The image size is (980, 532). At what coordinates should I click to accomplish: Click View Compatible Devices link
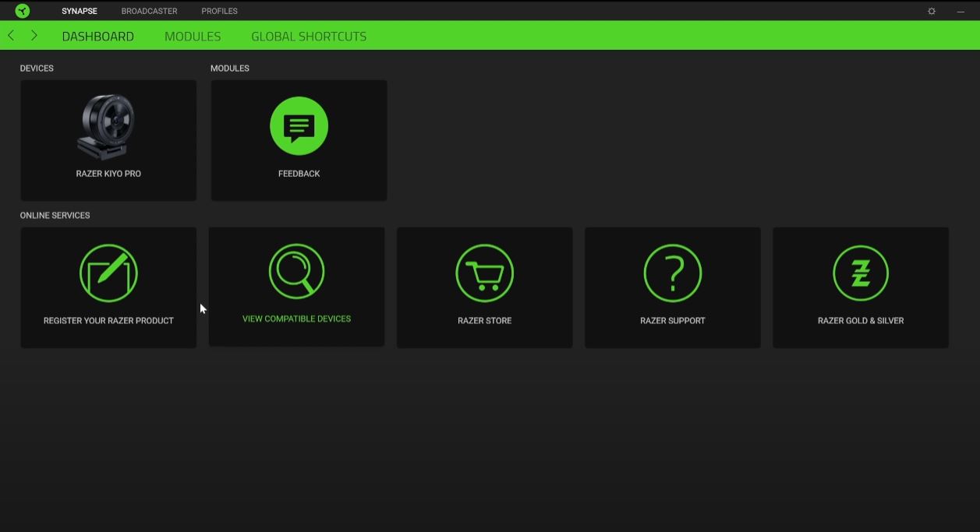click(x=296, y=319)
